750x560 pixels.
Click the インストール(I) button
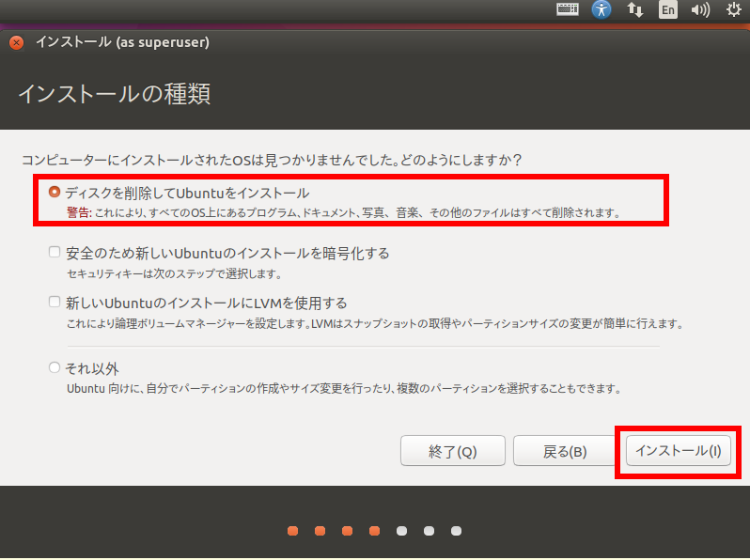(678, 450)
